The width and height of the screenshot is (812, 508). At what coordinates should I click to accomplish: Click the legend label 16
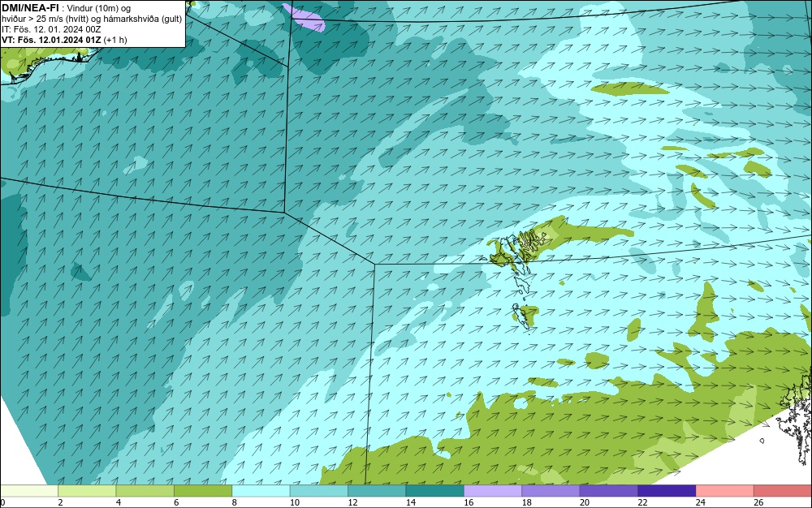(x=469, y=502)
